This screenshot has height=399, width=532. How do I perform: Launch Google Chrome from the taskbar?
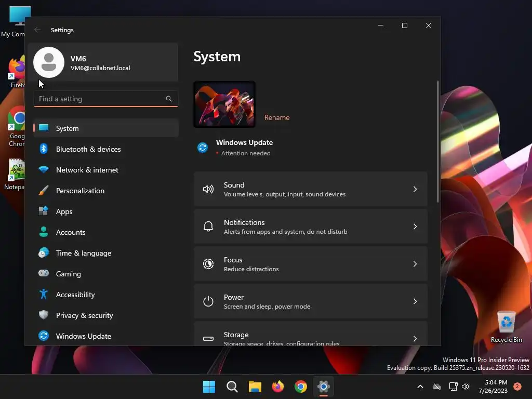(x=301, y=387)
